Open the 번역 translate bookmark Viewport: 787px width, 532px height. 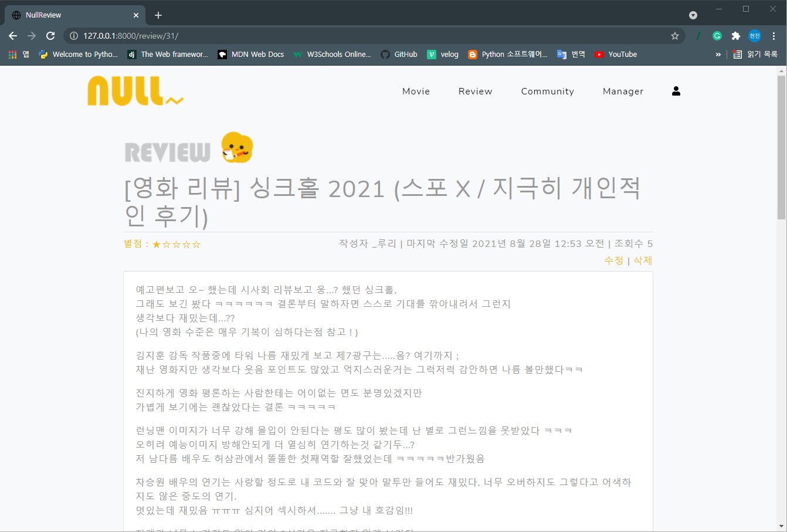pyautogui.click(x=571, y=54)
